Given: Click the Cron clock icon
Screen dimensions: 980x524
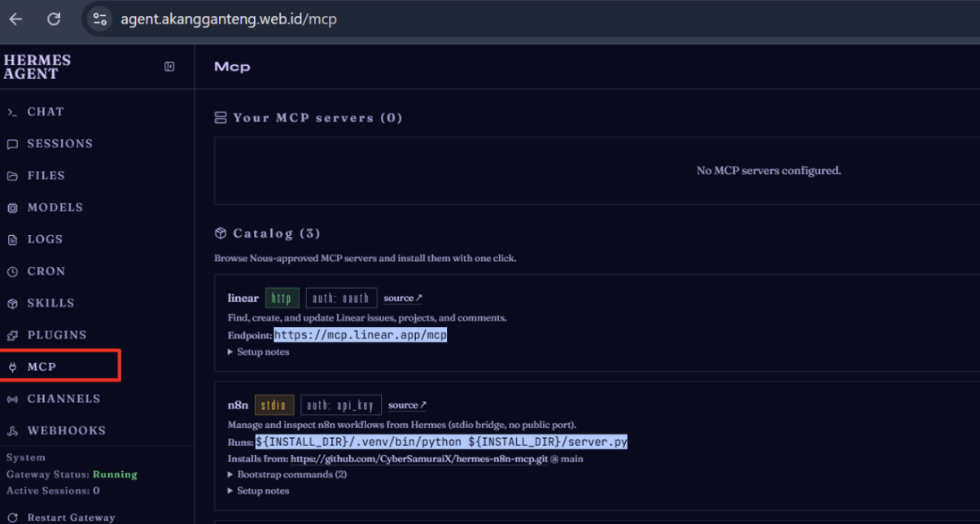Looking at the screenshot, I should click(12, 272).
